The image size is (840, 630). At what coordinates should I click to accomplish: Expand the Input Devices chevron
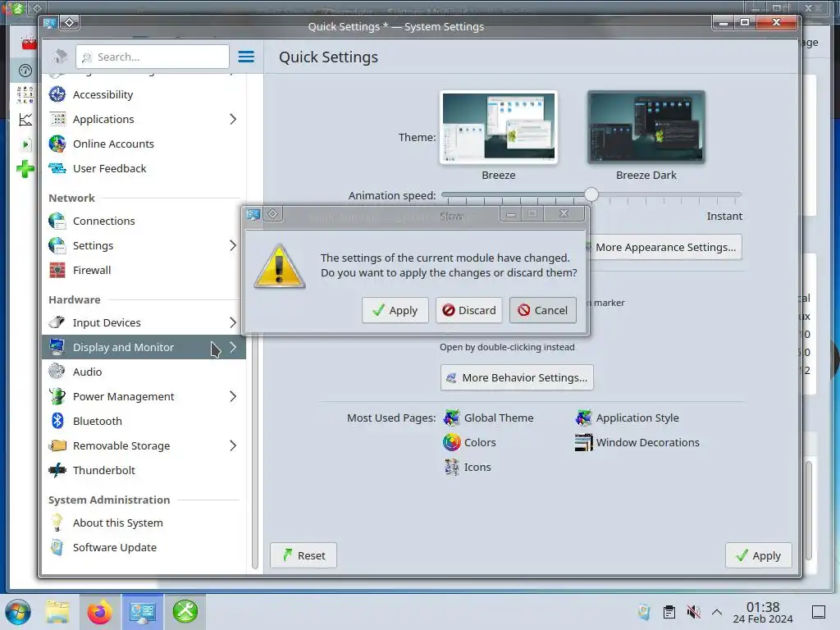[233, 322]
